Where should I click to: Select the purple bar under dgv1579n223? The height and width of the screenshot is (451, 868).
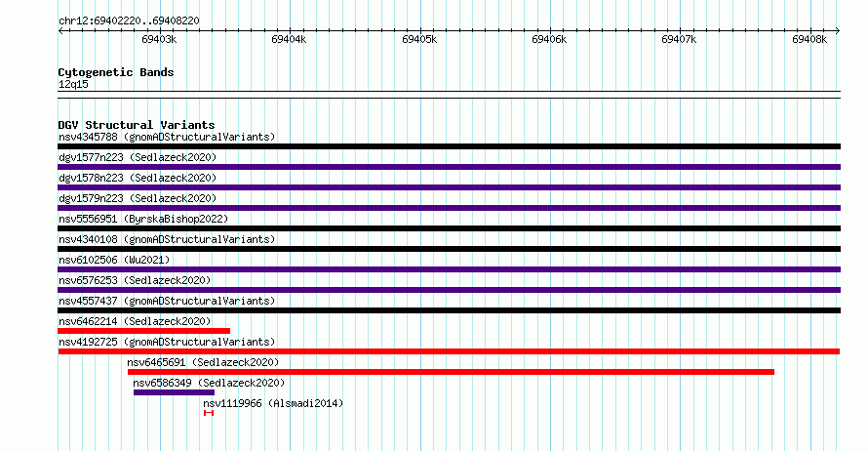coord(449,208)
